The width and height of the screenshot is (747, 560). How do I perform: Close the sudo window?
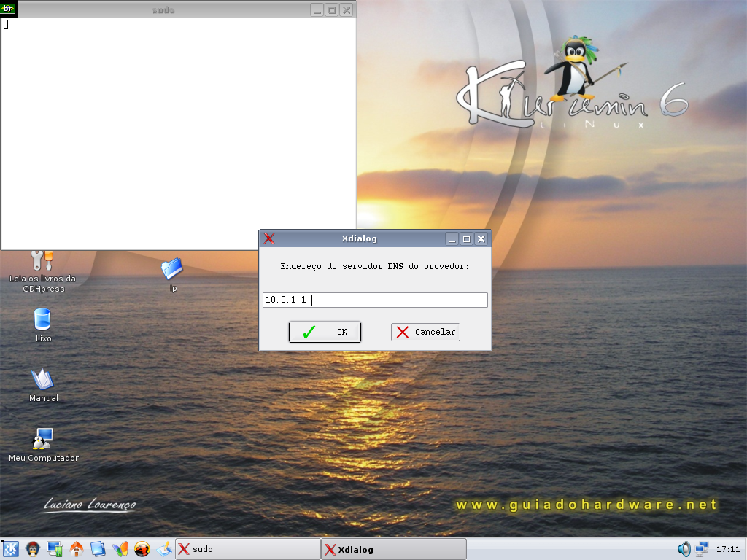[347, 9]
